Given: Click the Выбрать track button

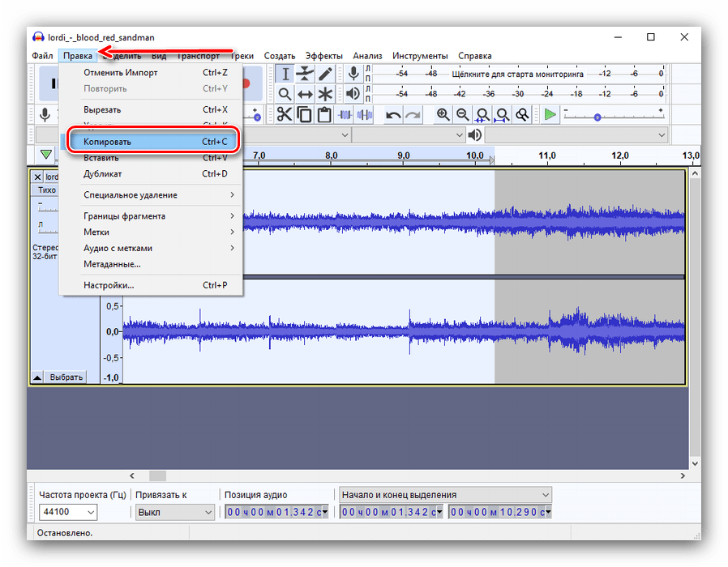Looking at the screenshot, I should click(x=66, y=377).
